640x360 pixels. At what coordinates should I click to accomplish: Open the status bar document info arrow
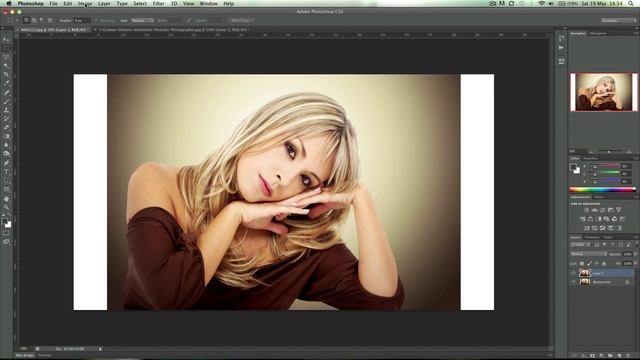pos(100,349)
